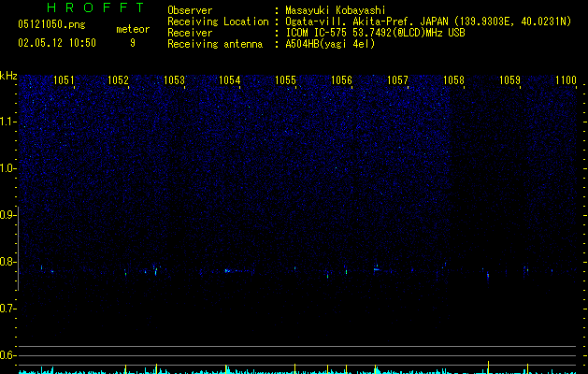Click the 1058 time axis label
This screenshot has width=588, height=374.
coord(453,80)
